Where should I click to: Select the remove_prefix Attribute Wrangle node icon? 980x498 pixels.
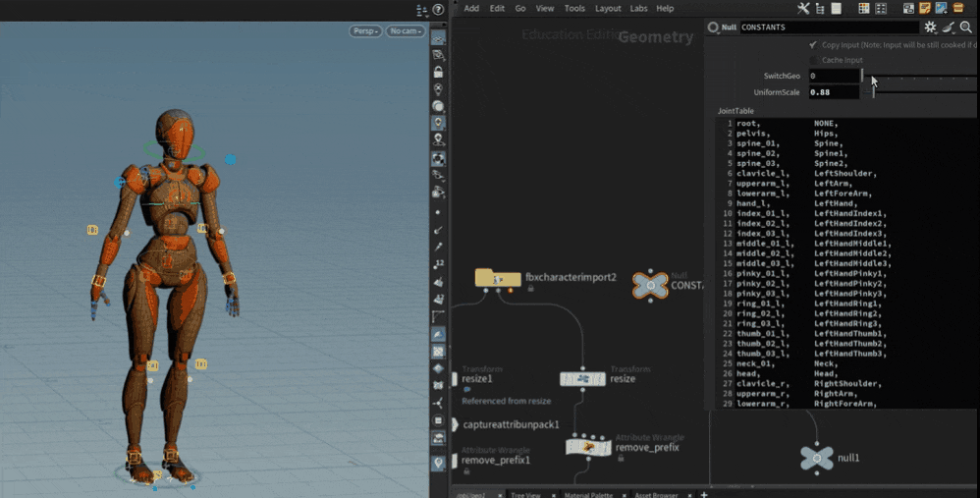588,447
